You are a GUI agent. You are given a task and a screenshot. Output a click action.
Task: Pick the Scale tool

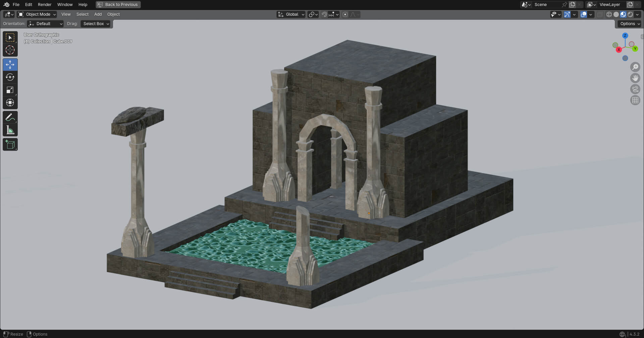point(10,90)
